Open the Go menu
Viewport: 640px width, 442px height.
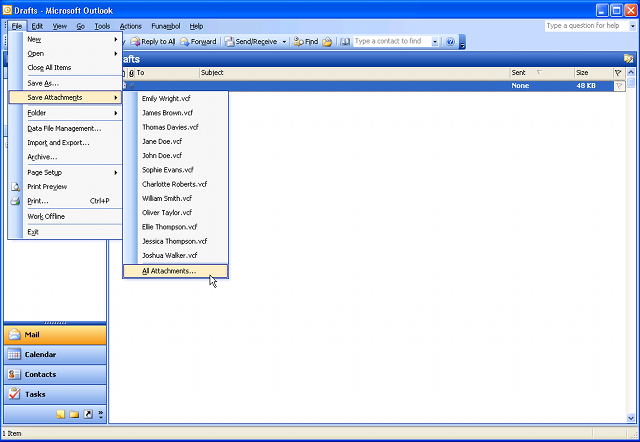[x=81, y=26]
